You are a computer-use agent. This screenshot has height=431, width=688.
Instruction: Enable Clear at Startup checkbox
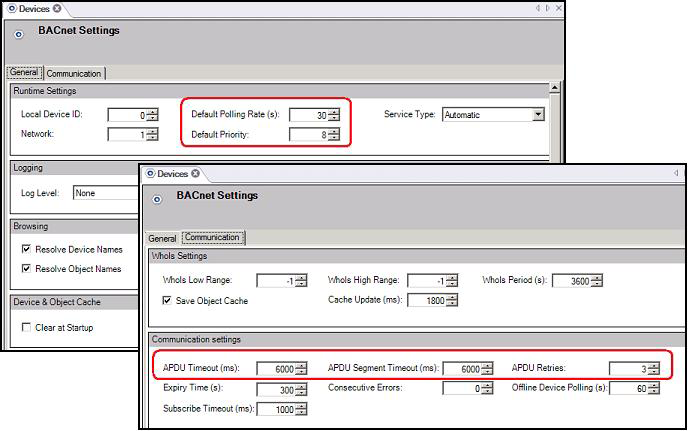(x=27, y=327)
